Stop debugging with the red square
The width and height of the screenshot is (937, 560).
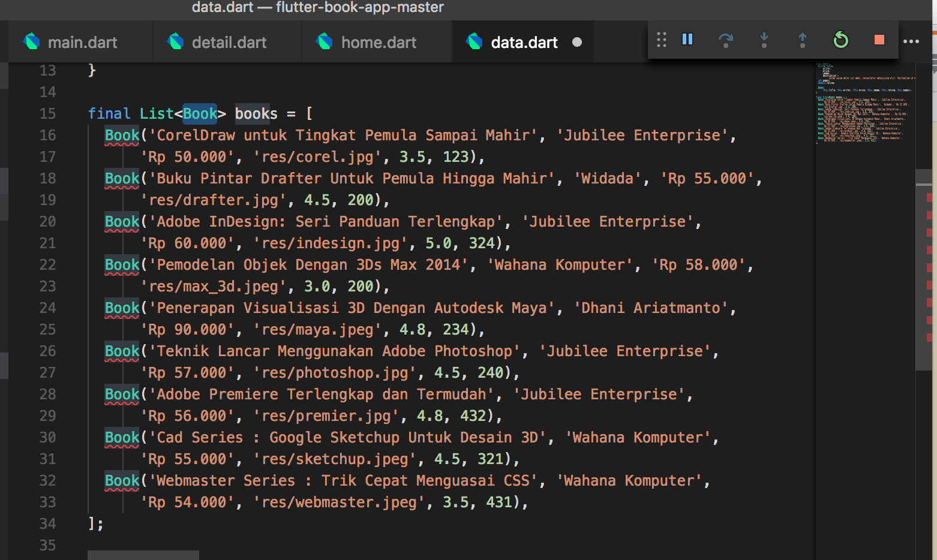(879, 40)
